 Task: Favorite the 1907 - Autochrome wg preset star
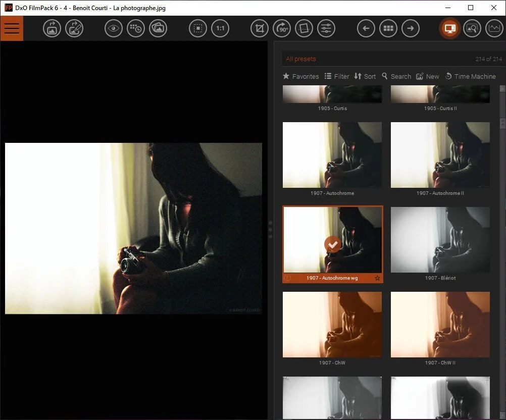[x=377, y=278]
